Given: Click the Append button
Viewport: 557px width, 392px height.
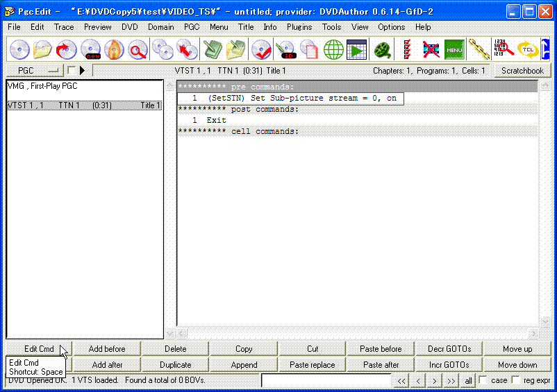Looking at the screenshot, I should coord(244,365).
